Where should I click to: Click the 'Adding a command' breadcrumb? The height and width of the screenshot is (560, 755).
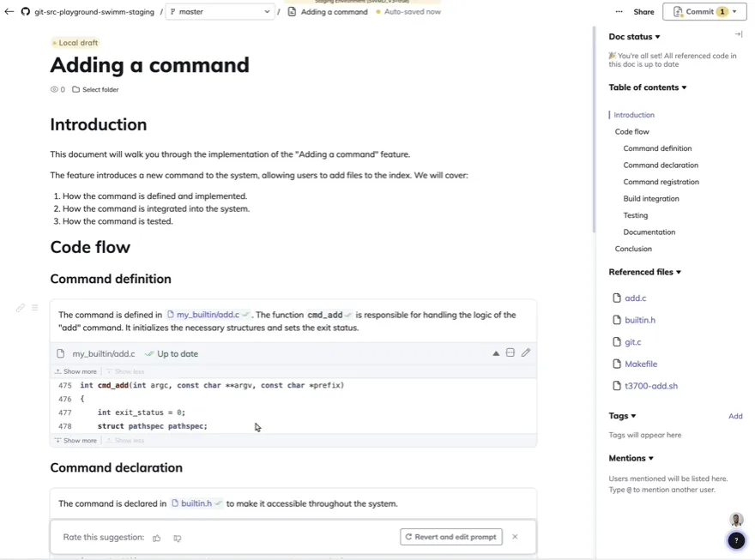tap(334, 11)
